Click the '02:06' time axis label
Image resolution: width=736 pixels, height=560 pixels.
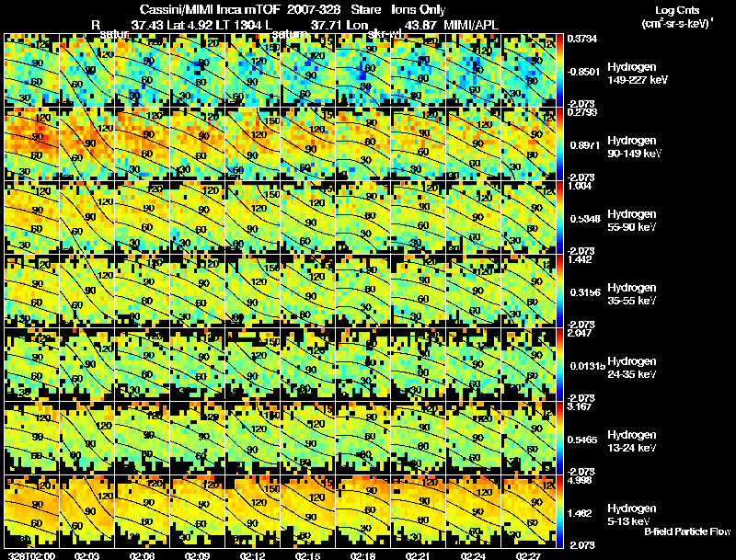(143, 555)
